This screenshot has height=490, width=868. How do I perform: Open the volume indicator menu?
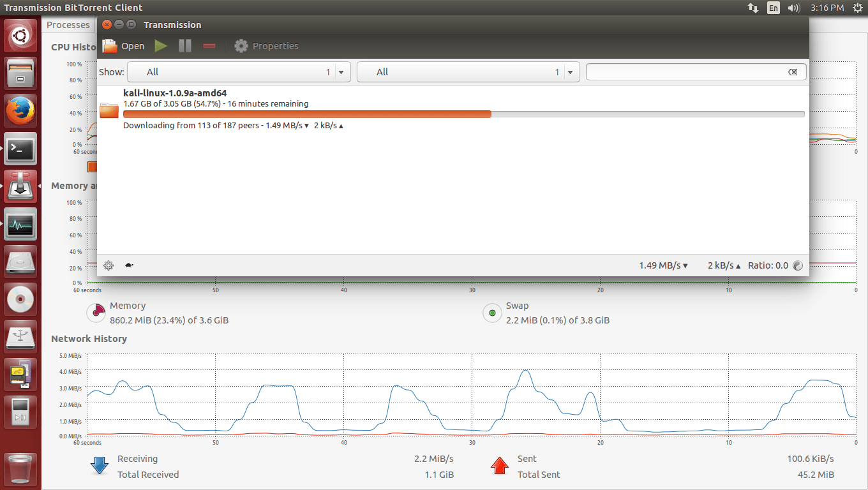pyautogui.click(x=794, y=8)
